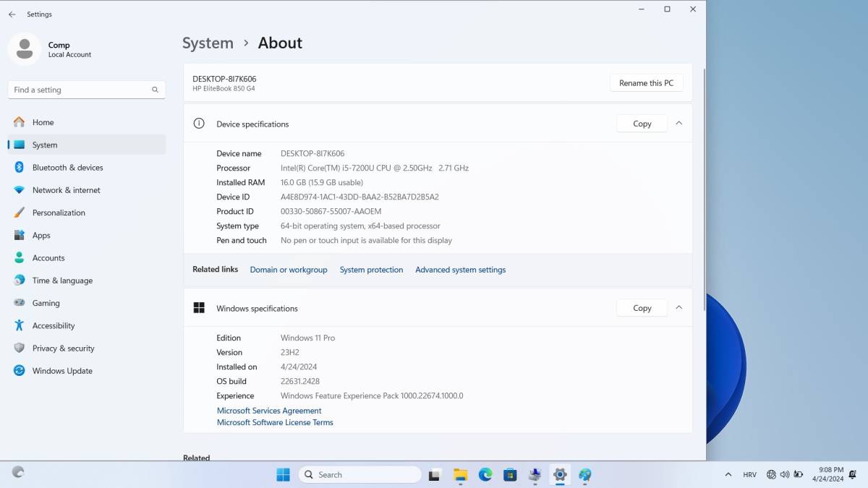Open Microsoft Software License Terms link
The height and width of the screenshot is (488, 868).
pos(275,422)
